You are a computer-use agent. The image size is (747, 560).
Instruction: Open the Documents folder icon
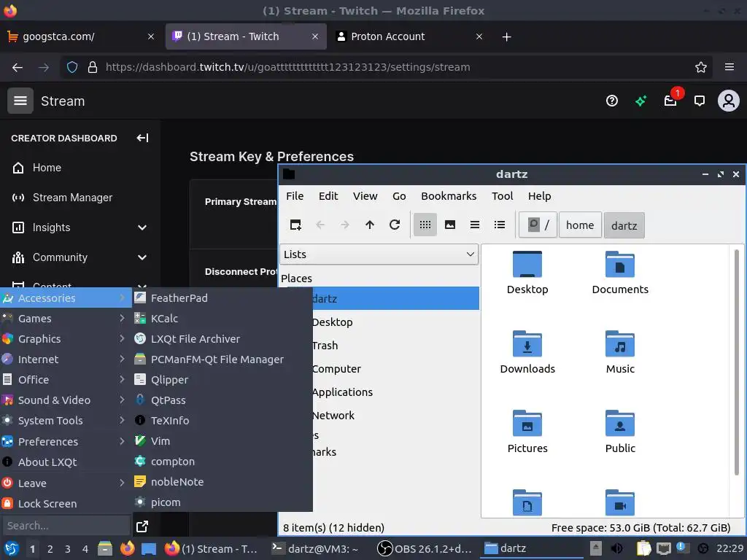(x=620, y=273)
